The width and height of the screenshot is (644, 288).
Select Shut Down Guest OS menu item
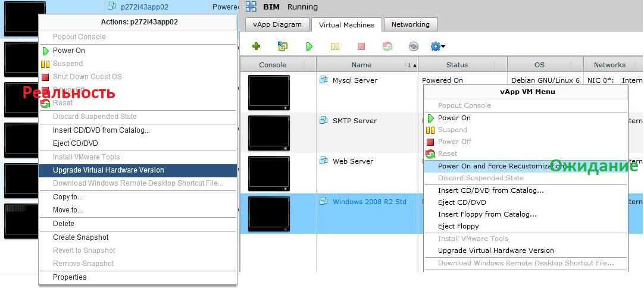(137, 76)
